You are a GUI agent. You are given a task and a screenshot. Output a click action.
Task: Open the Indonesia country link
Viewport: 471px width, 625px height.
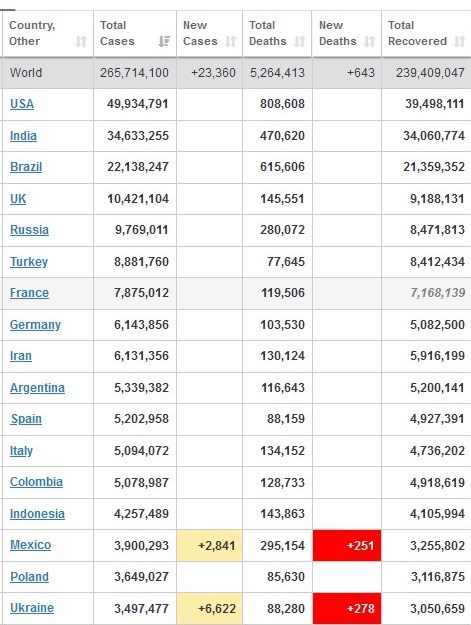coord(37,514)
